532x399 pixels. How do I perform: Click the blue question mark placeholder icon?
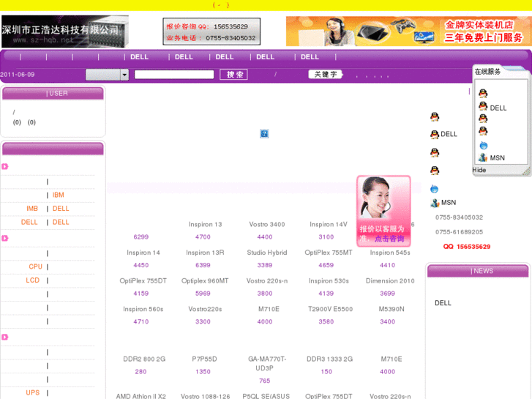click(x=264, y=134)
